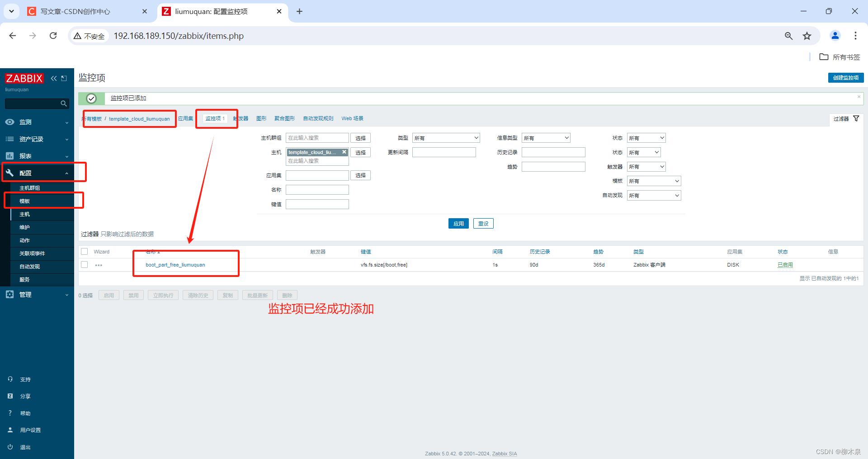Open the 自动发现规则 tab
This screenshot has height=459, width=868.
click(x=318, y=118)
